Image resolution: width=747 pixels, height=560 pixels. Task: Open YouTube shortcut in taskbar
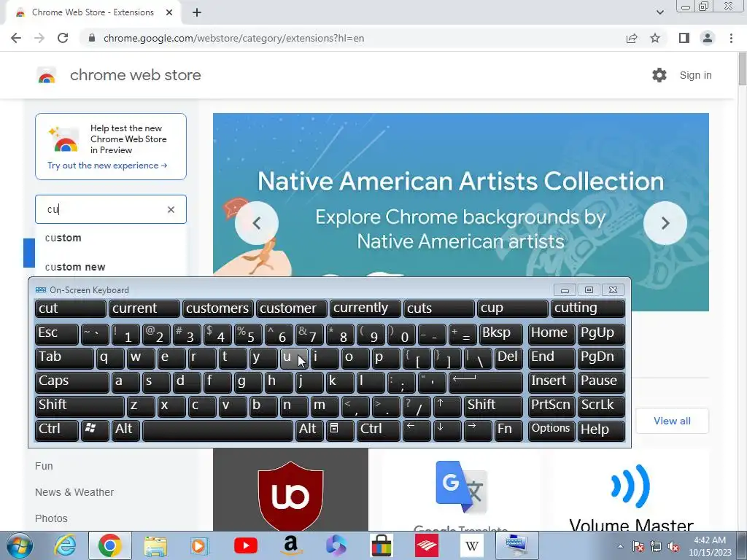(245, 545)
